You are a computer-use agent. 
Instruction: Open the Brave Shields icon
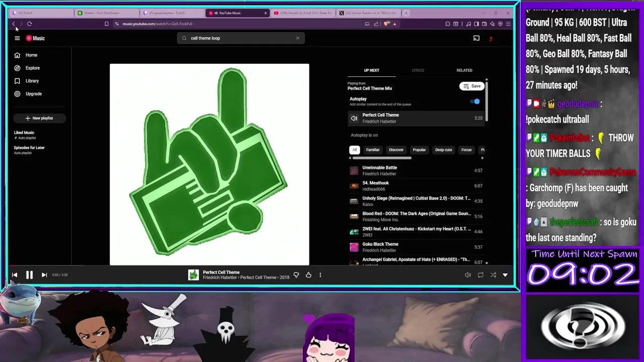click(x=386, y=24)
